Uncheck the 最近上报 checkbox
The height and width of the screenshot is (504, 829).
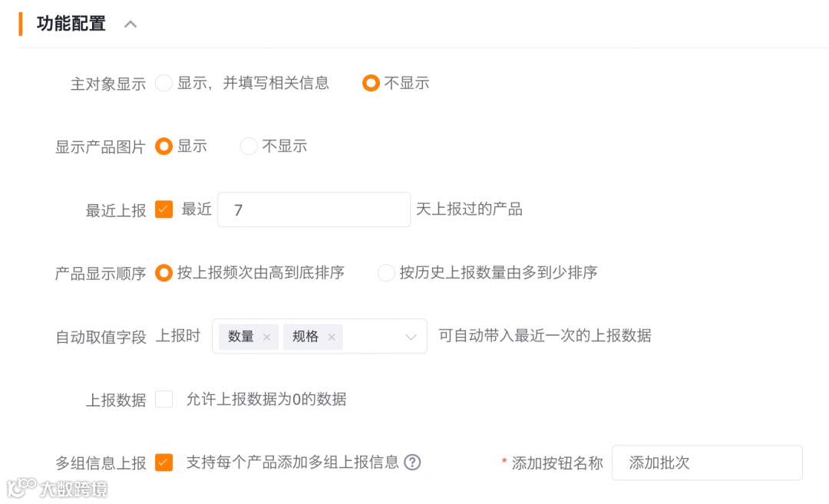164,209
